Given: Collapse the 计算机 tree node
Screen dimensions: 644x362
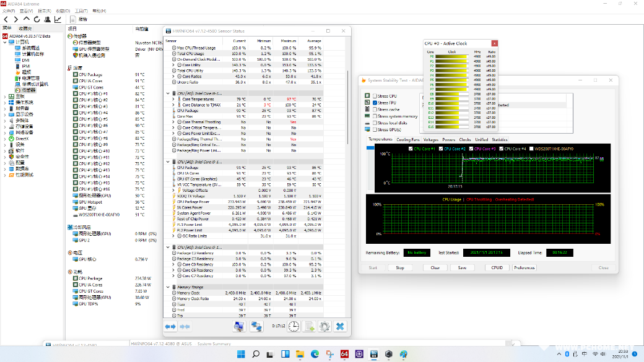Looking at the screenshot, I should [x=6, y=41].
